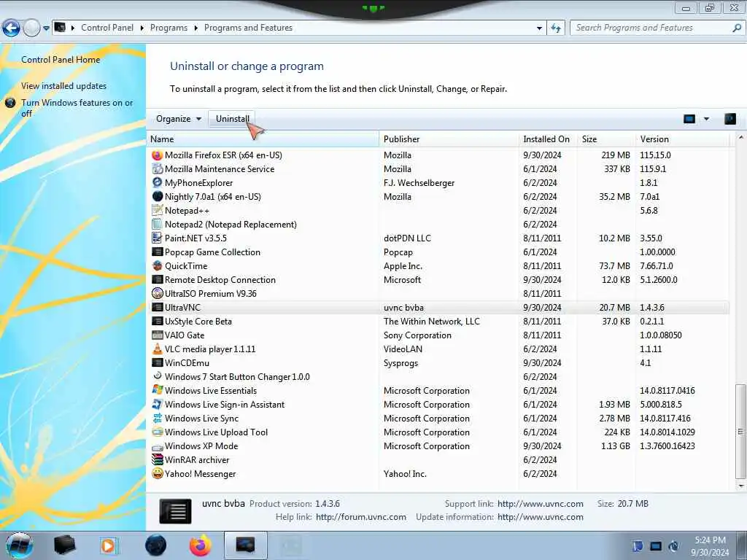
Task: Click the change view icon button
Action: pos(689,119)
